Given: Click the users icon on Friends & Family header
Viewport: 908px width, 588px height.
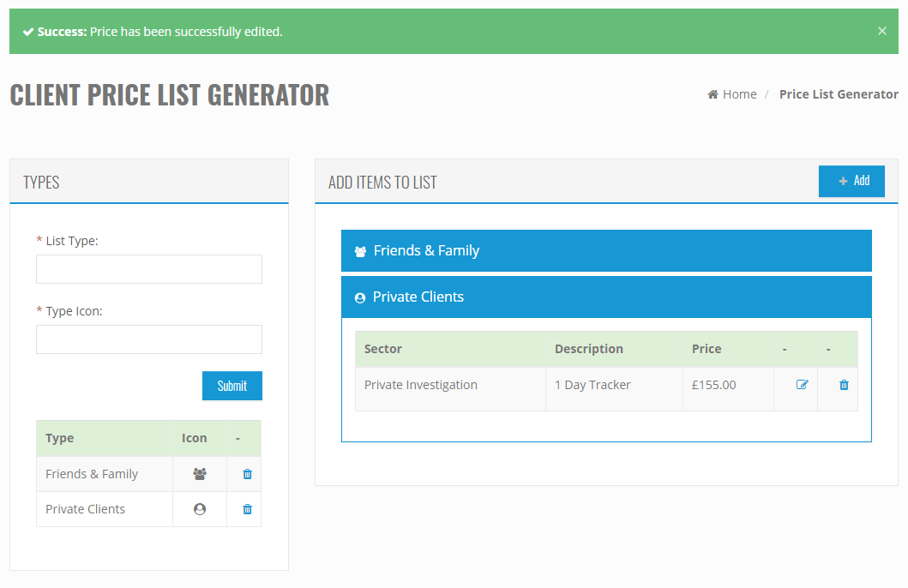Looking at the screenshot, I should 361,250.
